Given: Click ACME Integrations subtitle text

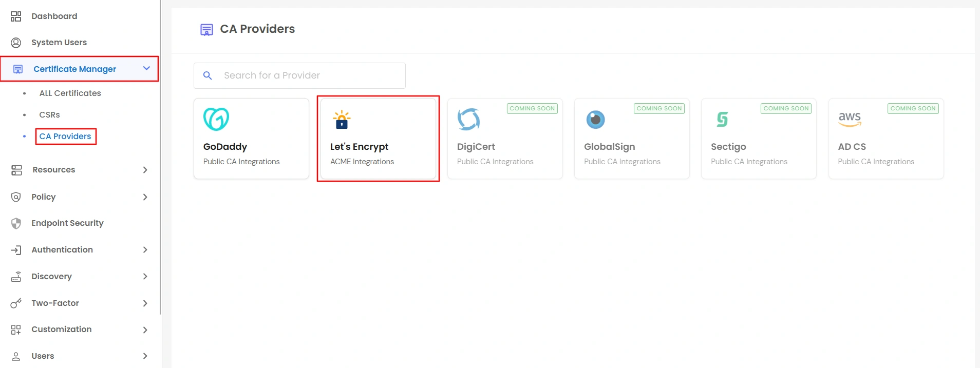Looking at the screenshot, I should click(x=362, y=162).
